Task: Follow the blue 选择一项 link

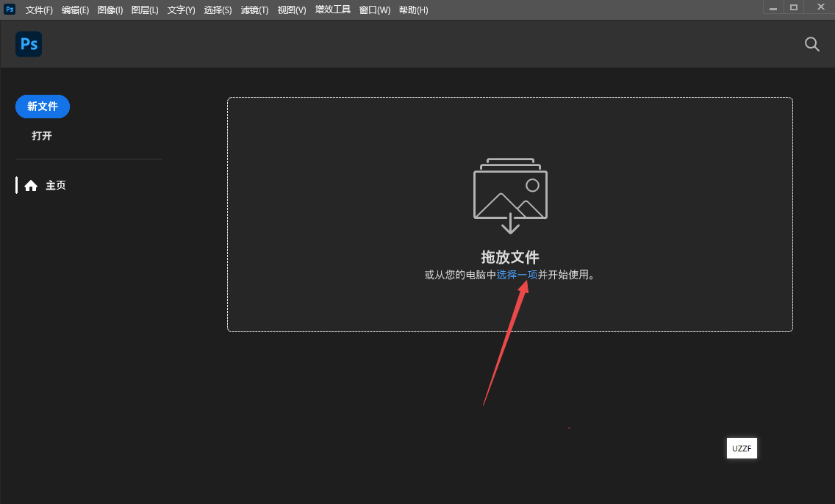Action: point(517,275)
